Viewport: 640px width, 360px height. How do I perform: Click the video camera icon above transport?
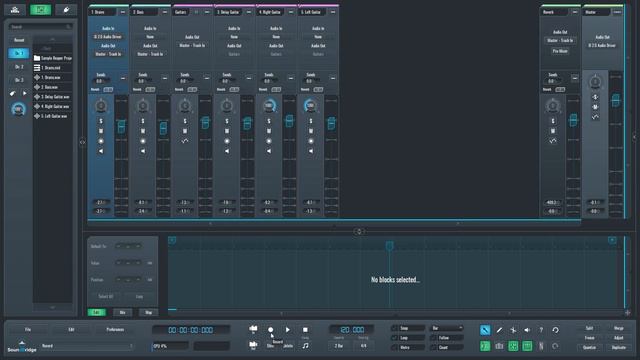[x=253, y=329]
